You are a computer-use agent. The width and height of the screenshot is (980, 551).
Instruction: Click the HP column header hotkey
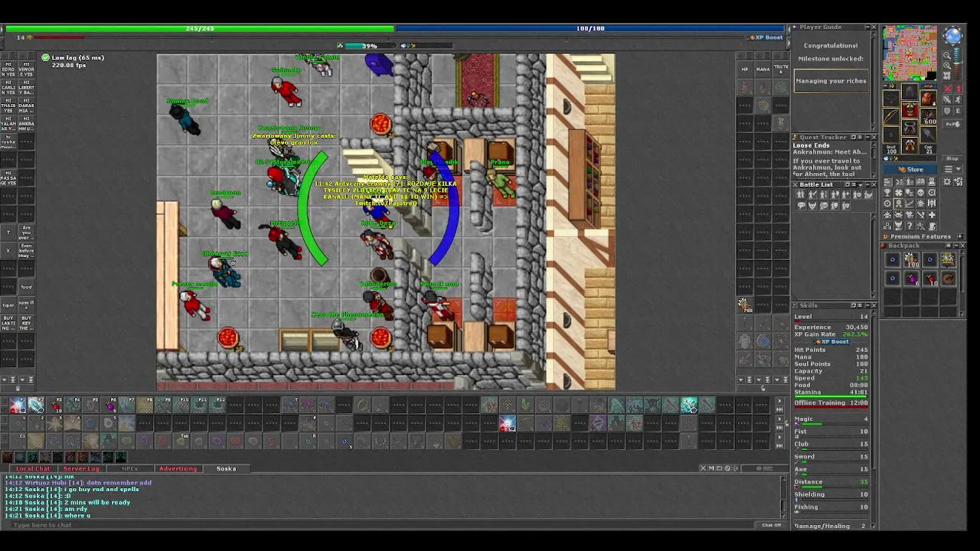pos(744,69)
